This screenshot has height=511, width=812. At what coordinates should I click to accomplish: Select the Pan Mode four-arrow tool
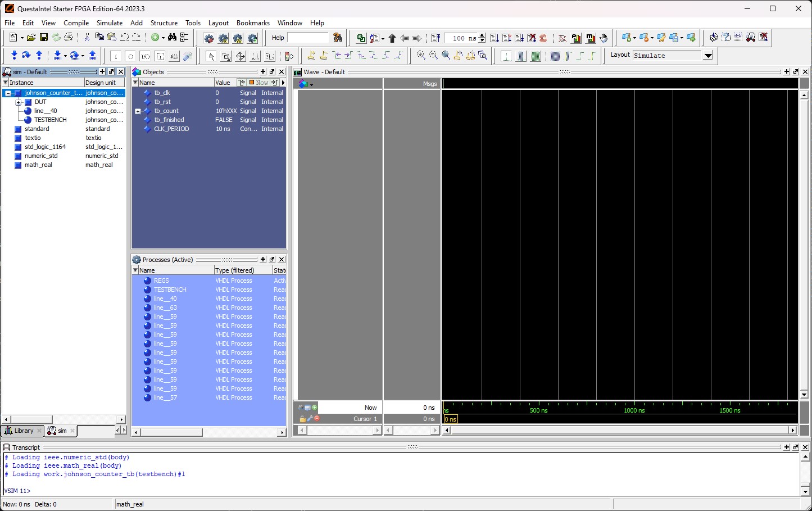pos(241,56)
